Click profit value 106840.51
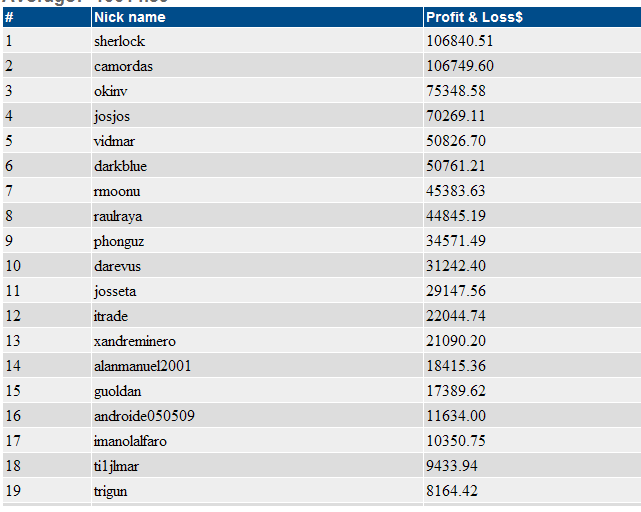Image resolution: width=641 pixels, height=512 pixels. (459, 41)
